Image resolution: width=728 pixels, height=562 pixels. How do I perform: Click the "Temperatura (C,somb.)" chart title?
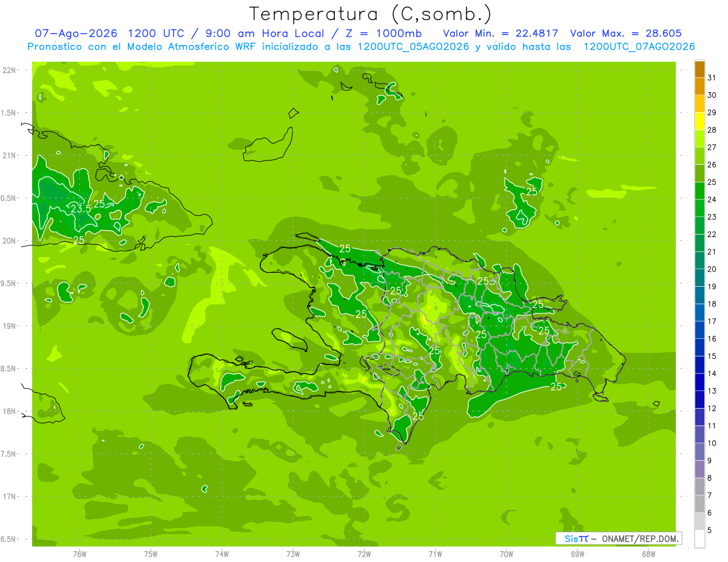coord(369,13)
